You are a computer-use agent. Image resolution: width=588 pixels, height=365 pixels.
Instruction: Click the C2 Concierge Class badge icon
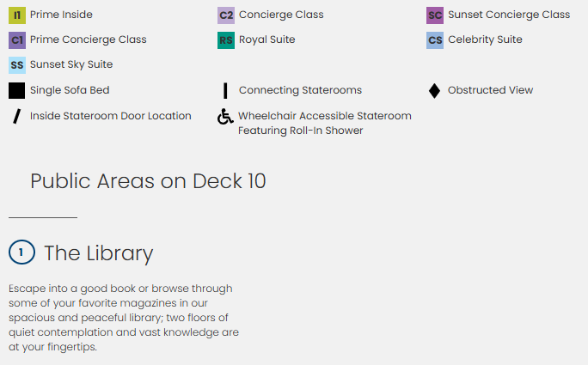point(226,15)
